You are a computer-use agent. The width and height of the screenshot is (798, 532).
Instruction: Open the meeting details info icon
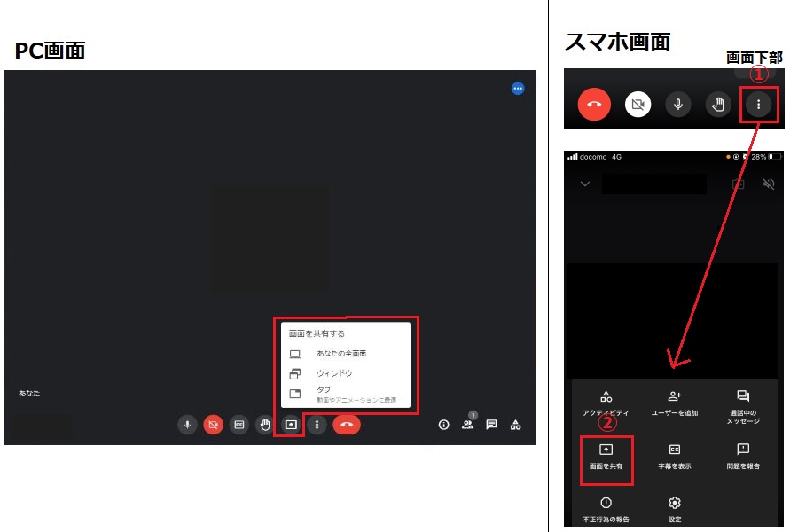444,425
